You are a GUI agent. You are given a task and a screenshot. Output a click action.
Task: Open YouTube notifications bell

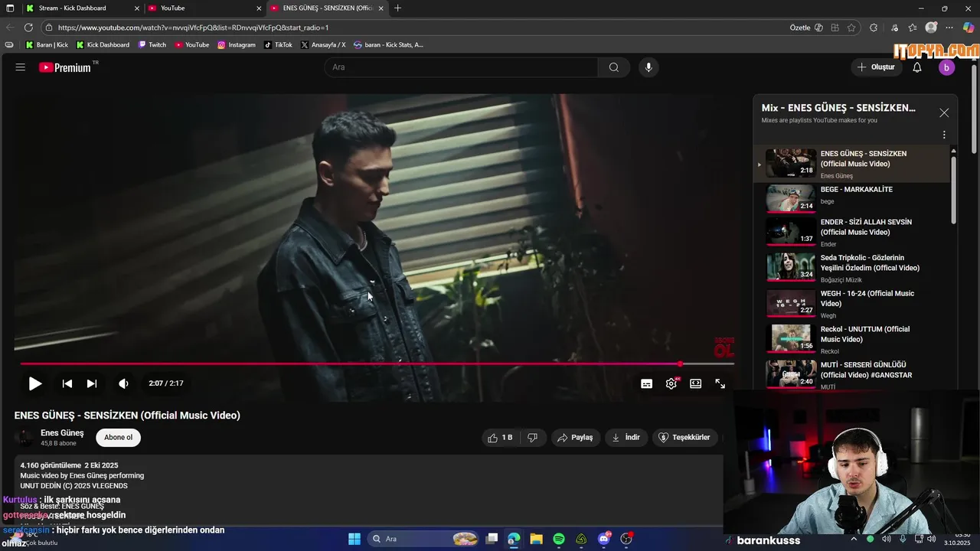917,67
